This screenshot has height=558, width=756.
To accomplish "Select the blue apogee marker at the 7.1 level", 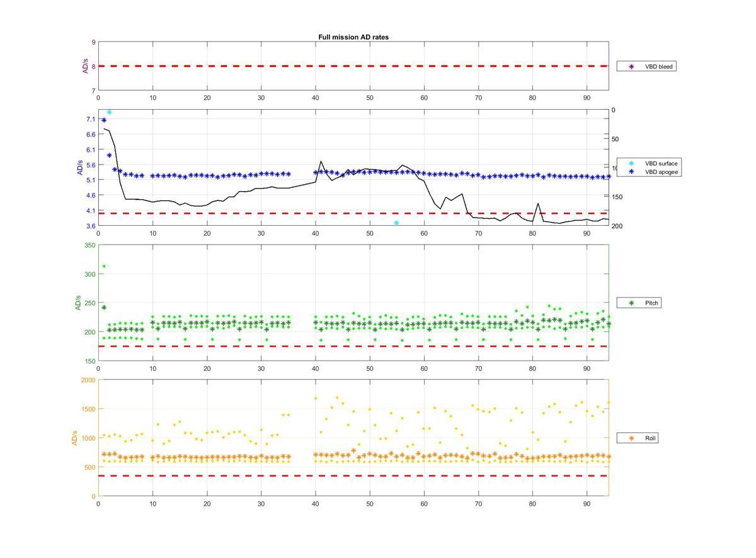I will [104, 120].
